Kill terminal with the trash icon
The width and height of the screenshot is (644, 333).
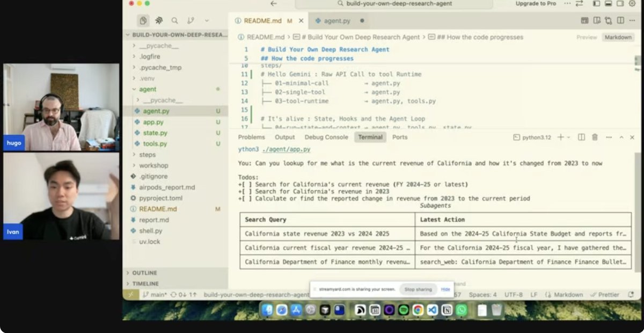595,137
